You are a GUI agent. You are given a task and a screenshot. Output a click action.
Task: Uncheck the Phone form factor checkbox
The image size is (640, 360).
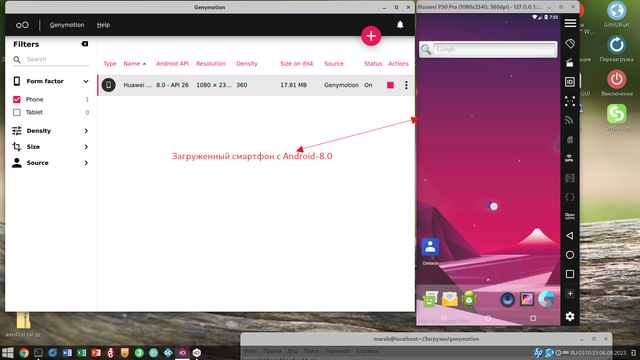17,99
